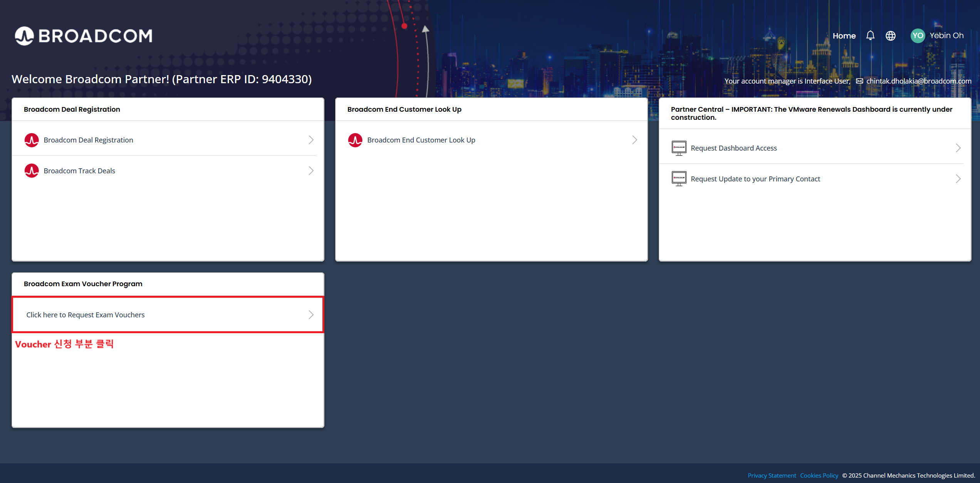Open Yebin Oh user menu
This screenshot has width=980, height=483.
946,35
